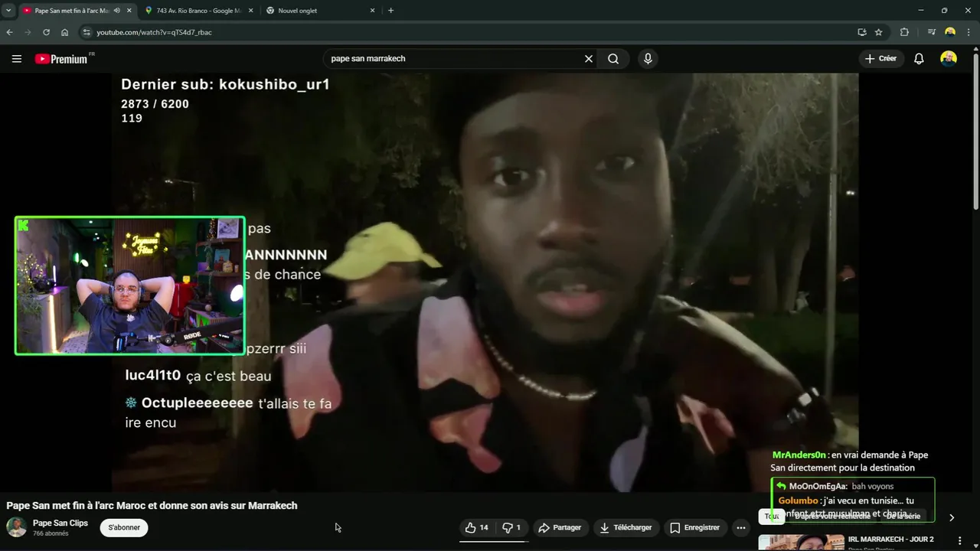980x551 pixels.
Task: Open the browser home page
Action: [64, 32]
